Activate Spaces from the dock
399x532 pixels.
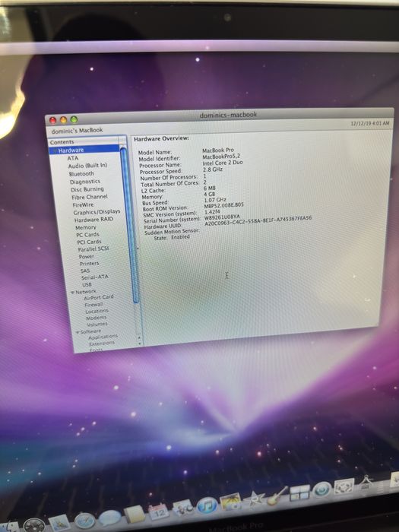[299, 492]
